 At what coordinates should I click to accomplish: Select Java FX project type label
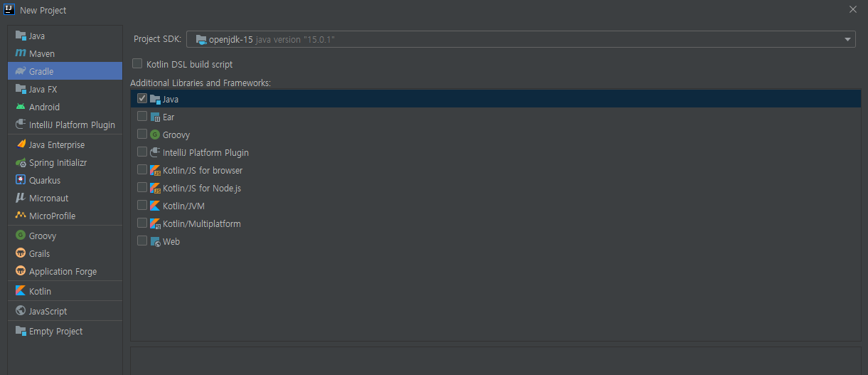point(43,89)
